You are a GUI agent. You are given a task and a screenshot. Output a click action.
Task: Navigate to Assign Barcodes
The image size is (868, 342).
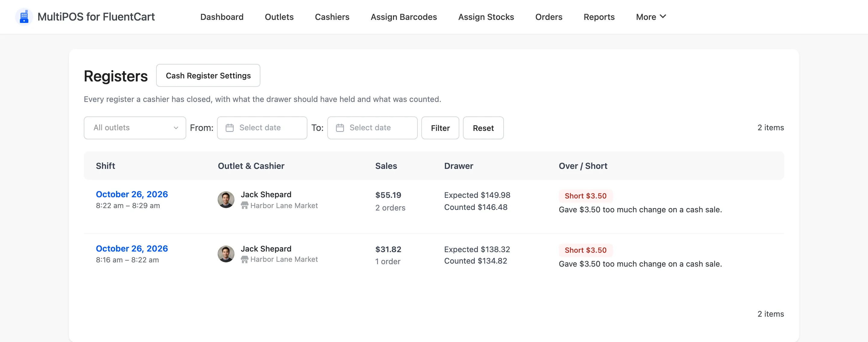tap(404, 17)
